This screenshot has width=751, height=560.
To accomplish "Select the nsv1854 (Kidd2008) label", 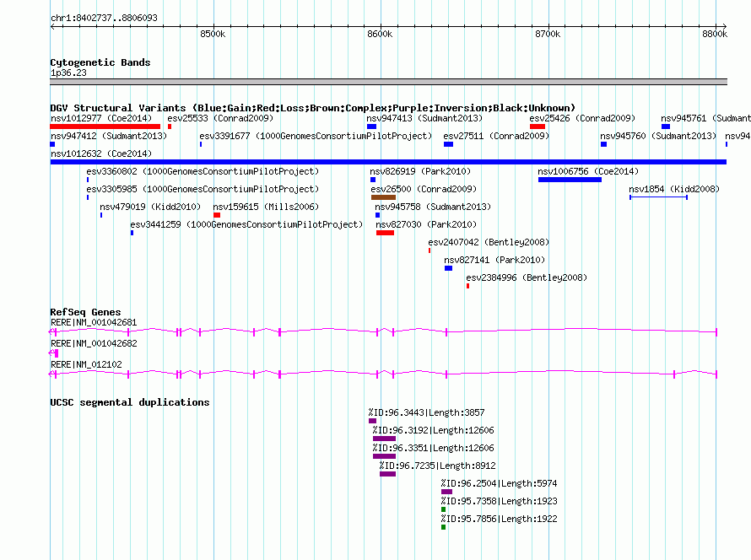I will (674, 189).
